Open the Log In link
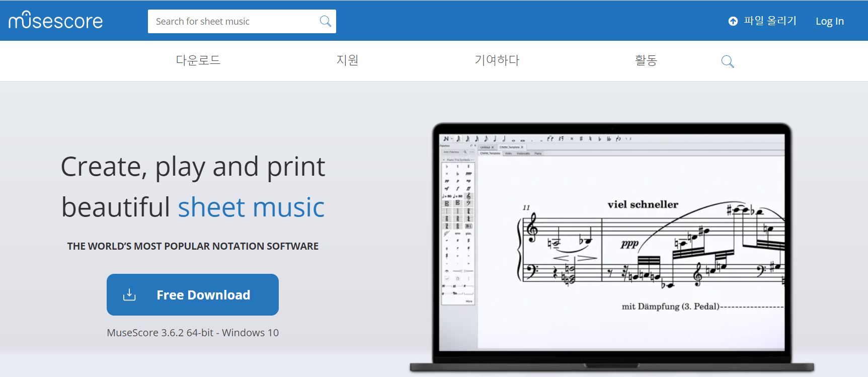The width and height of the screenshot is (868, 377). coord(829,21)
